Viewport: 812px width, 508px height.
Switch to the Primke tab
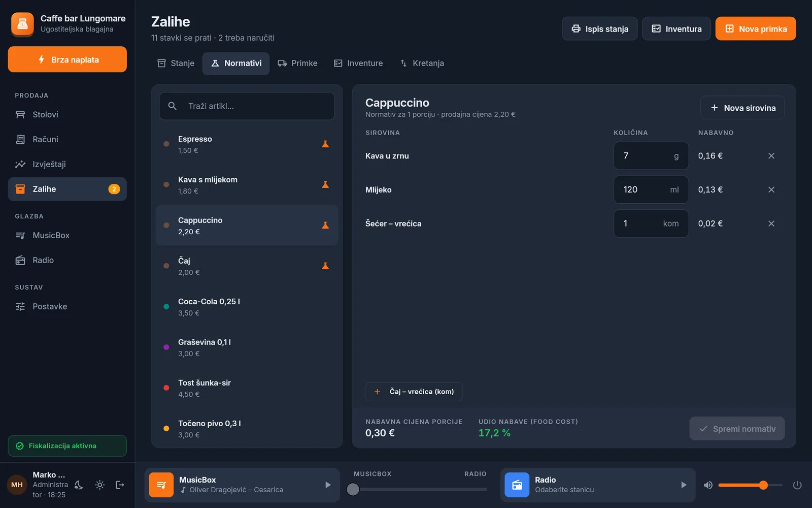tap(297, 63)
